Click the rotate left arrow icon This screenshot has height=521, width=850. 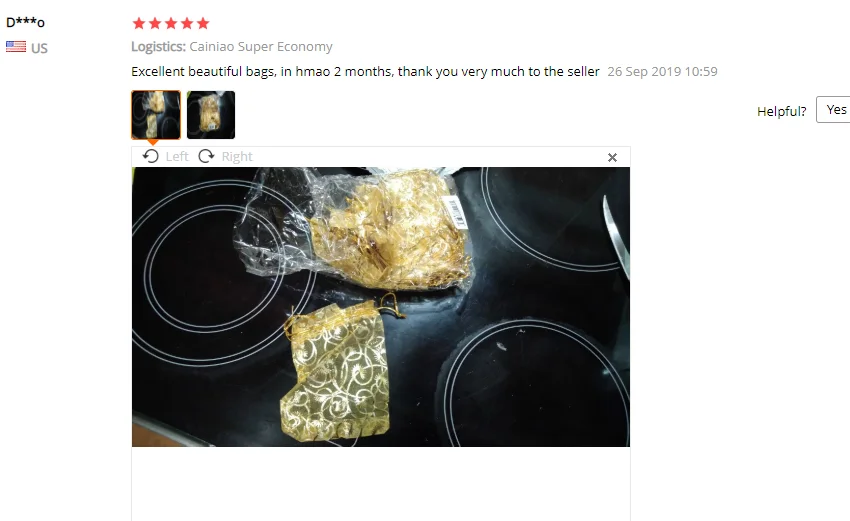tap(150, 157)
